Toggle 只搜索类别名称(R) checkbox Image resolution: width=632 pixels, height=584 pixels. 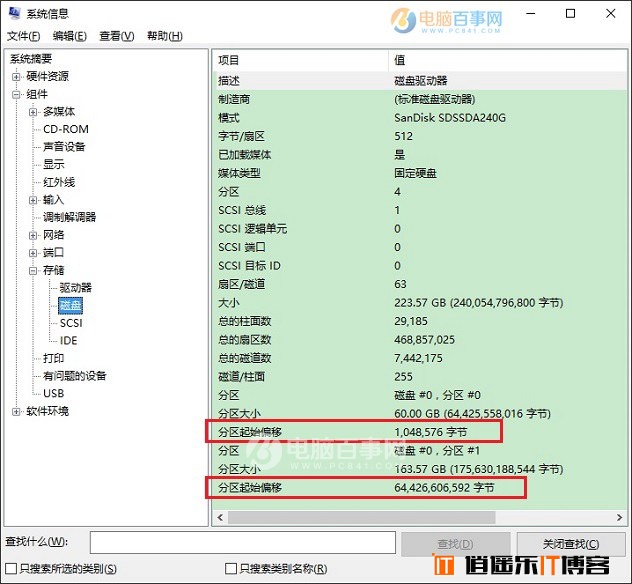[x=231, y=569]
